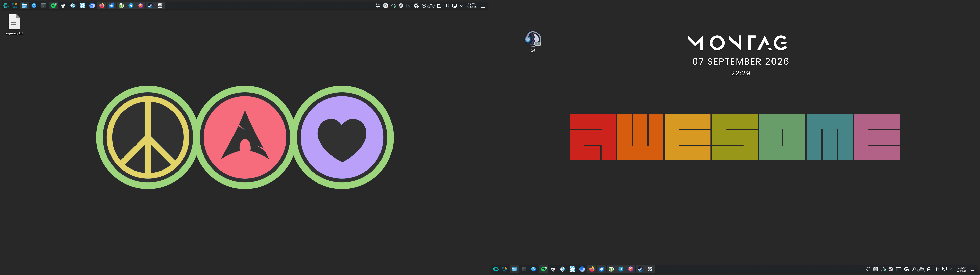This screenshot has width=980, height=275.
Task: Switch to Spotify in the bottom panel
Action: point(544,269)
